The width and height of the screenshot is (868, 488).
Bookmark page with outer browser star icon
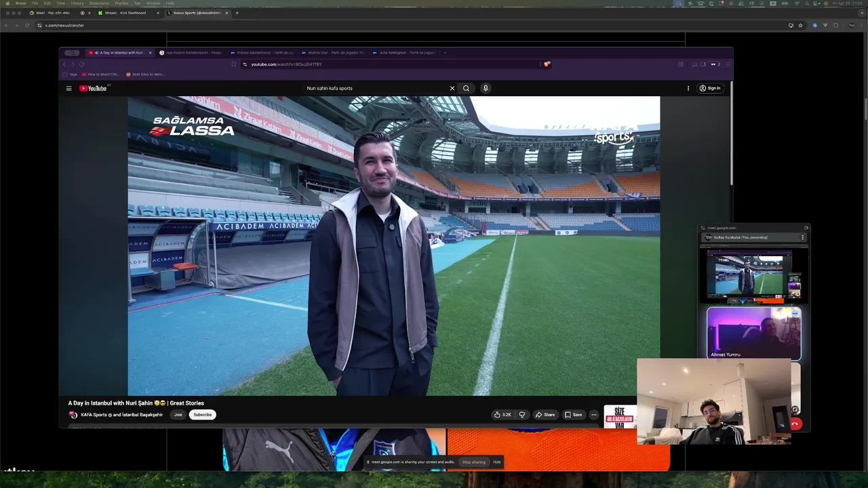[800, 25]
